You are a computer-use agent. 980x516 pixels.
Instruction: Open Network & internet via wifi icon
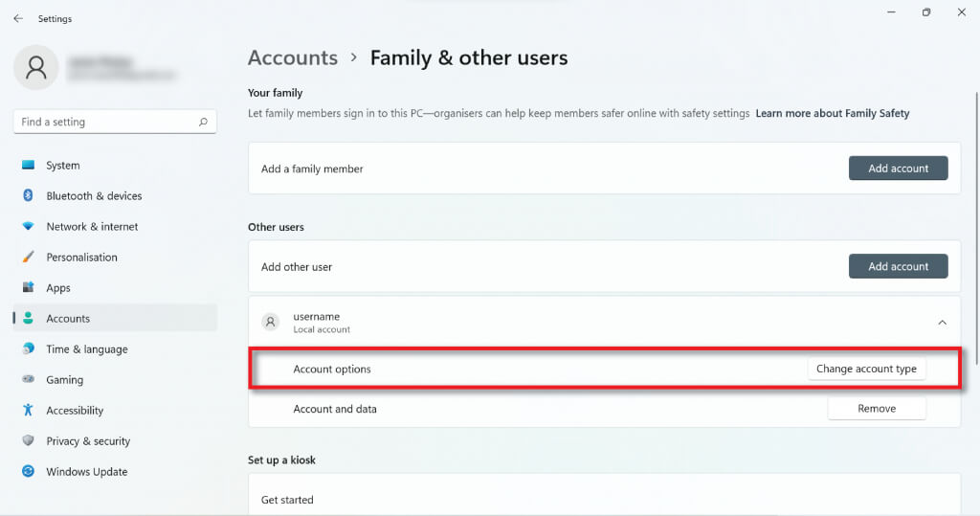(x=28, y=227)
